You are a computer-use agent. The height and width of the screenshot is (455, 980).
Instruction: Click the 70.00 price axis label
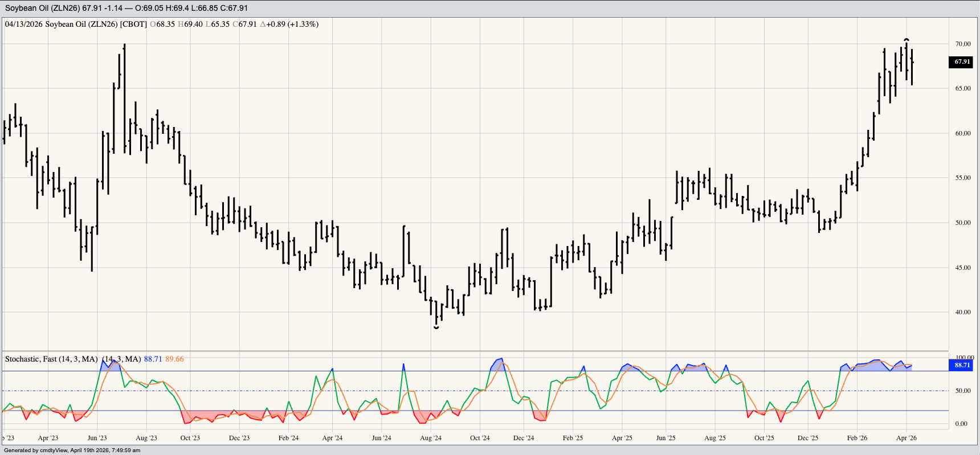click(x=962, y=44)
